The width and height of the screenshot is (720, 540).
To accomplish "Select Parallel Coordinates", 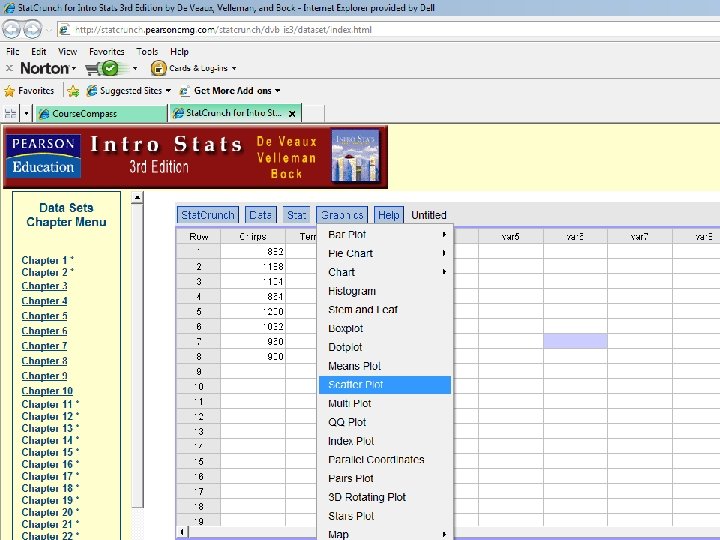I will [385, 460].
